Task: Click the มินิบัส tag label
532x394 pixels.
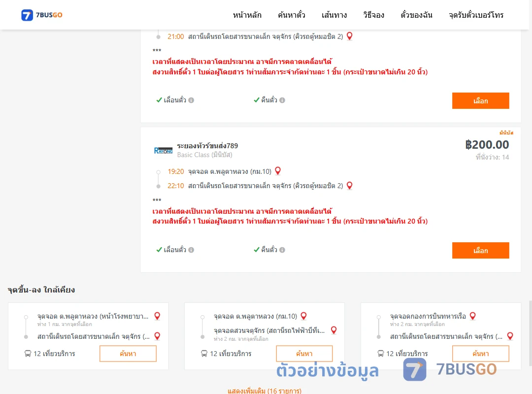Action: pyautogui.click(x=506, y=132)
